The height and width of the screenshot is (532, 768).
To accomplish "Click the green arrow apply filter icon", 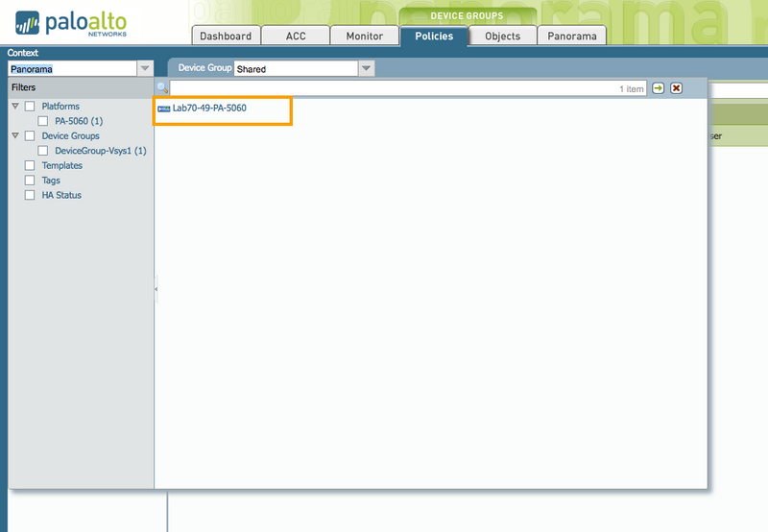I will pos(658,88).
